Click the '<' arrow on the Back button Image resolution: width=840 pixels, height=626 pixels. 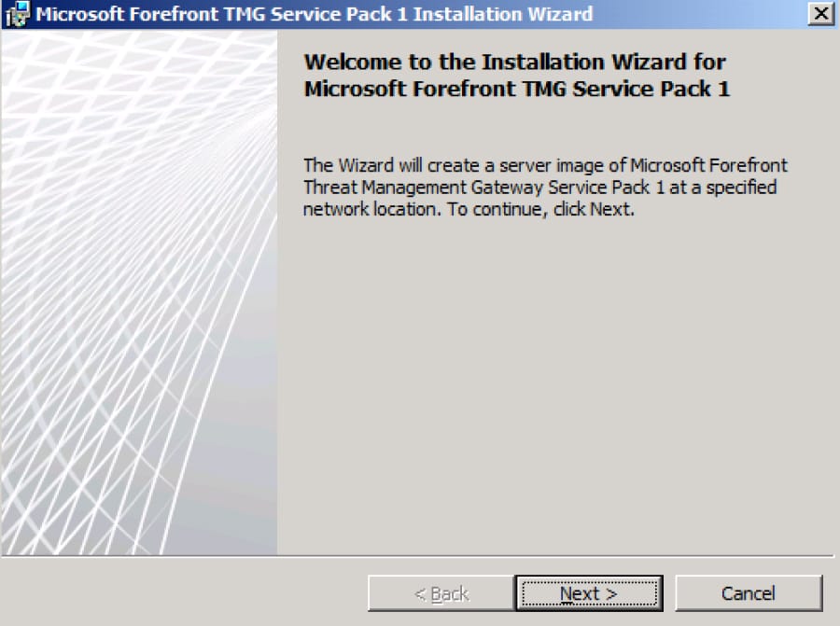[x=421, y=594]
